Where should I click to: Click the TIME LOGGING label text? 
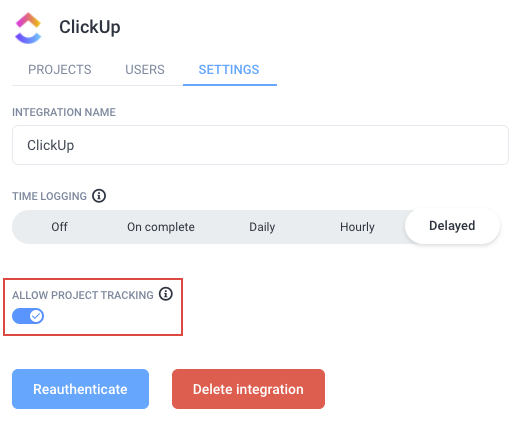point(50,196)
